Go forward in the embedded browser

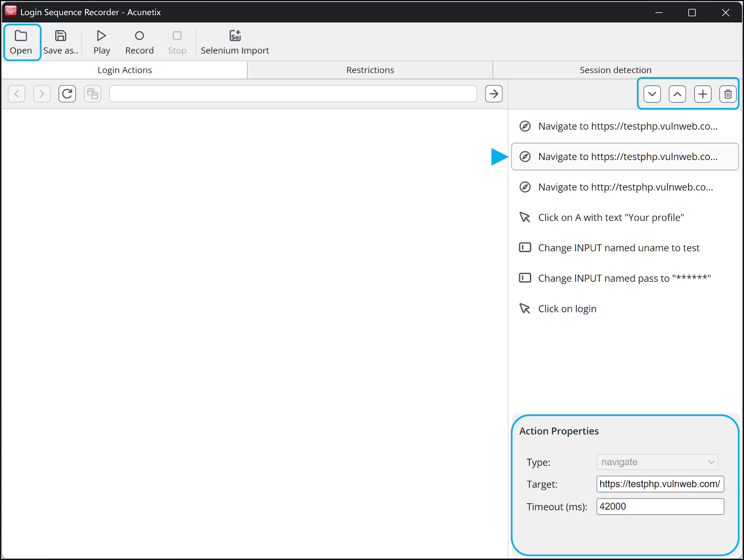[42, 94]
